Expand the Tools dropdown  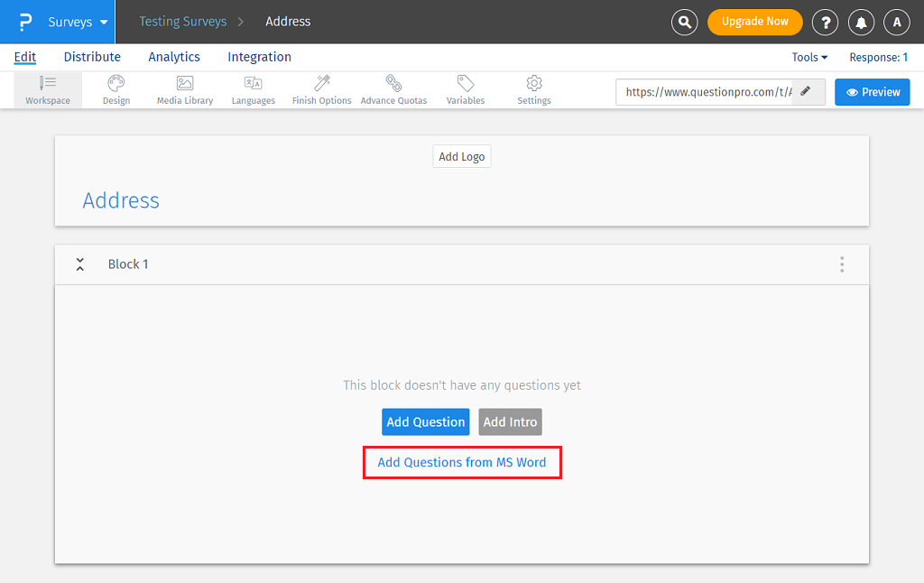click(x=808, y=57)
